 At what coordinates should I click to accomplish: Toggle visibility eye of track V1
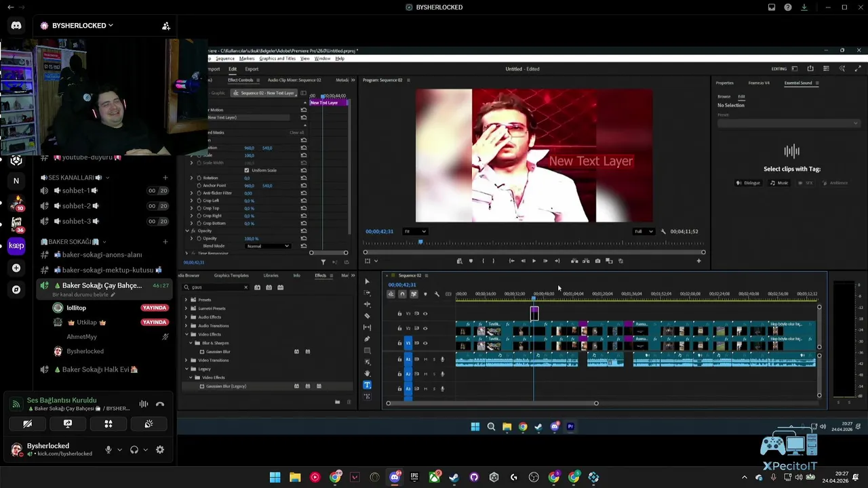[x=425, y=343]
